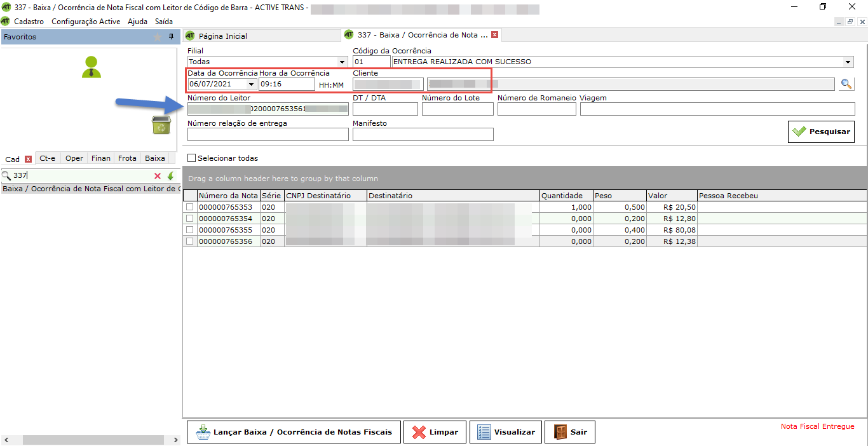Close the 337 Baixa tab
This screenshot has width=868, height=446.
point(495,35)
